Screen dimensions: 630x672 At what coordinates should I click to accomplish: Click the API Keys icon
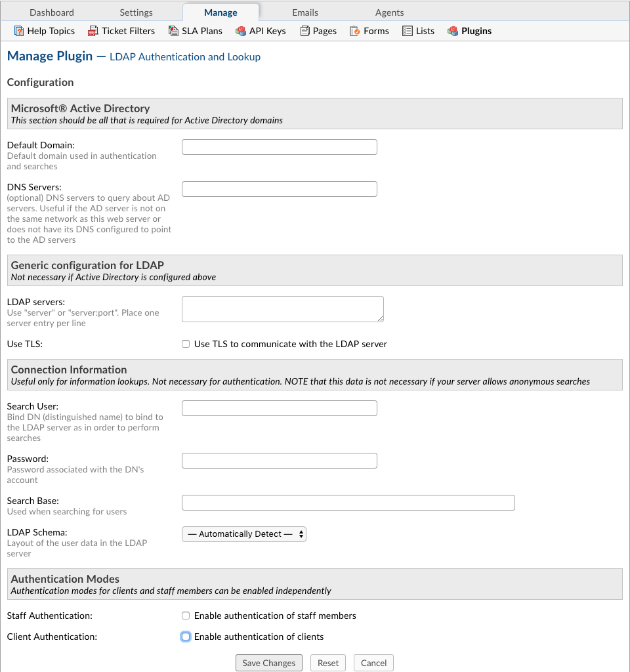[240, 31]
